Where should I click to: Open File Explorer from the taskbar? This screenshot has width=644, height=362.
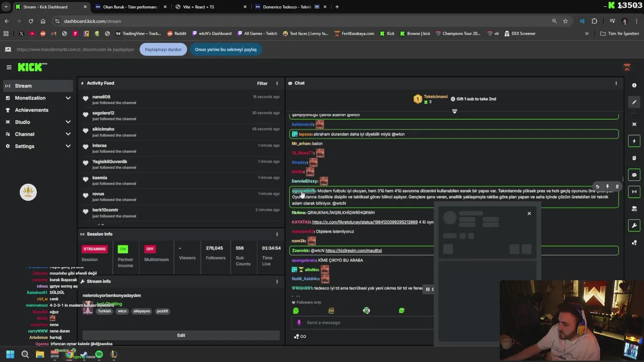point(40,354)
